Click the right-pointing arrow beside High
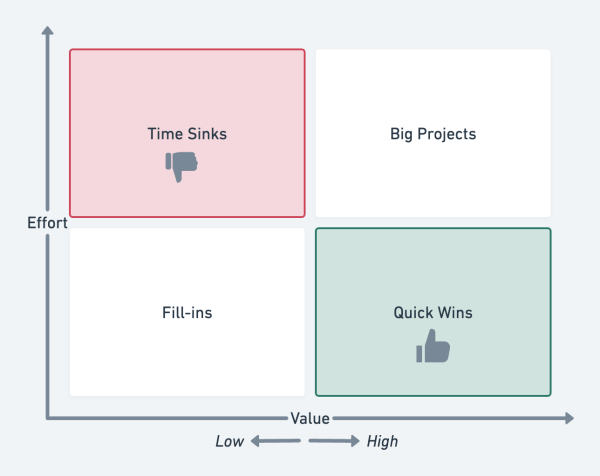Viewport: 600px width, 476px height. point(333,441)
